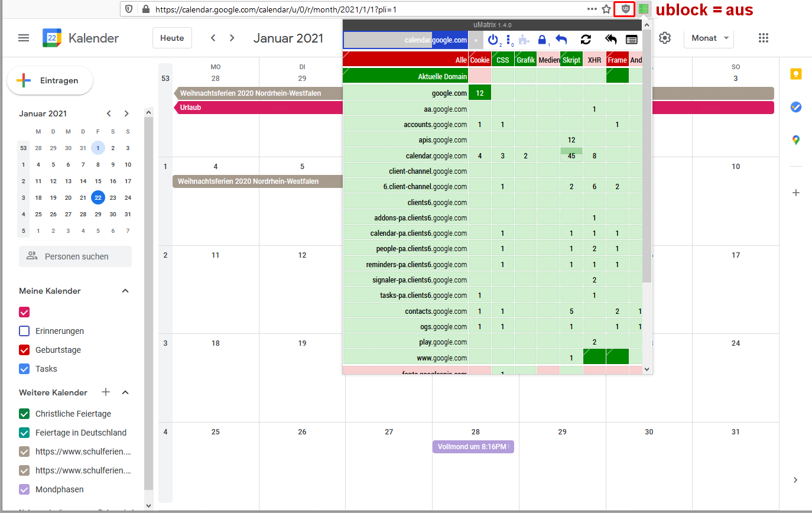The height and width of the screenshot is (513, 812).
Task: Add another calendar with plus icon
Action: (x=106, y=392)
